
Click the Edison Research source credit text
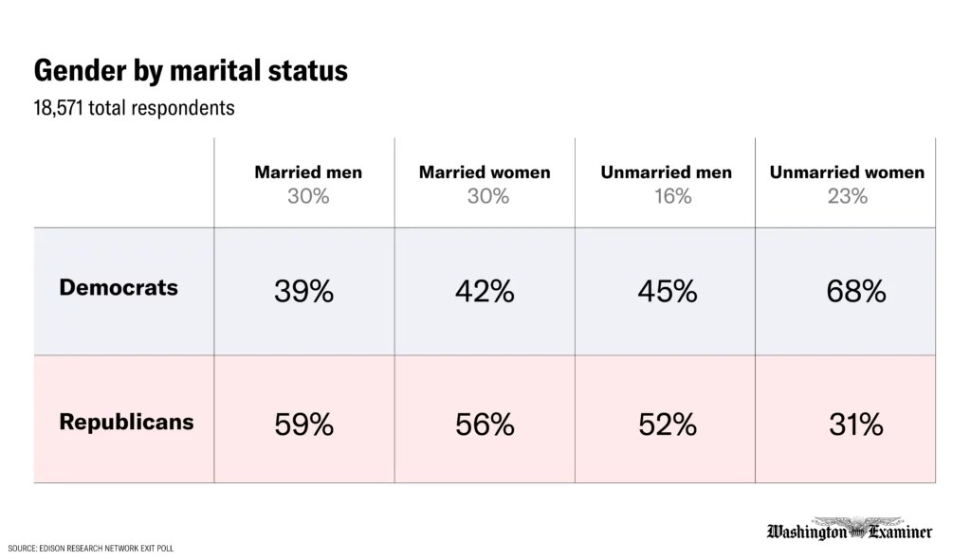coord(91,549)
